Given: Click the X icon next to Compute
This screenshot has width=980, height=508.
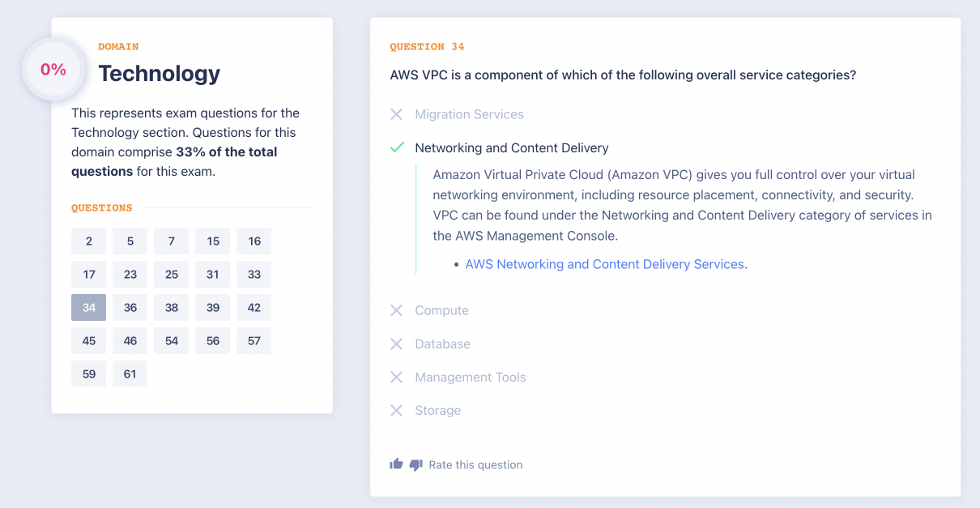Looking at the screenshot, I should click(x=396, y=310).
